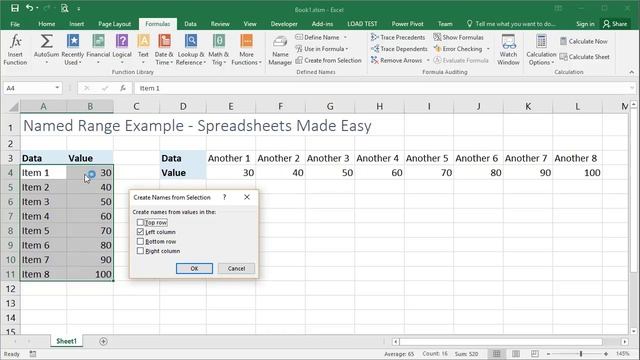640x360 pixels.
Task: Open the AutoSum button
Action: pyautogui.click(x=46, y=49)
